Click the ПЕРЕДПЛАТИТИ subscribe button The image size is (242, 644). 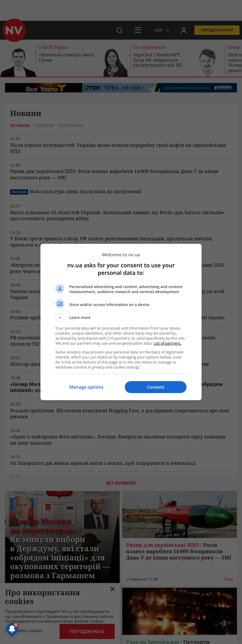pyautogui.click(x=217, y=30)
